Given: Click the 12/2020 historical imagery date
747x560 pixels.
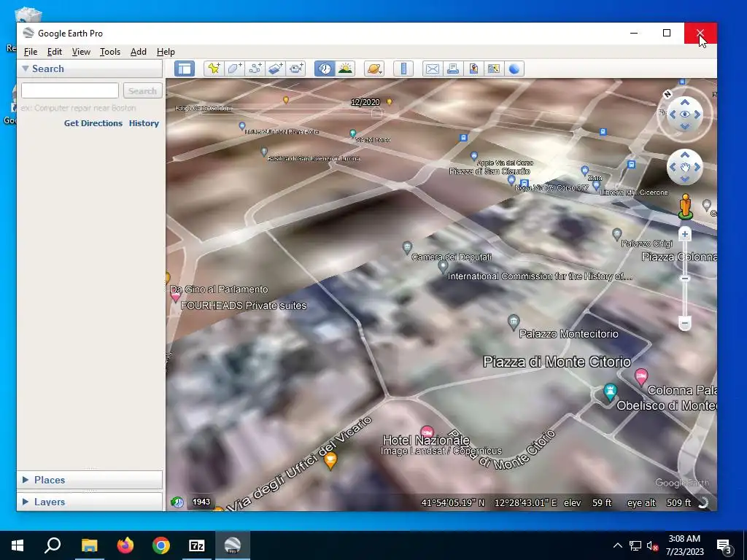Looking at the screenshot, I should coord(365,102).
